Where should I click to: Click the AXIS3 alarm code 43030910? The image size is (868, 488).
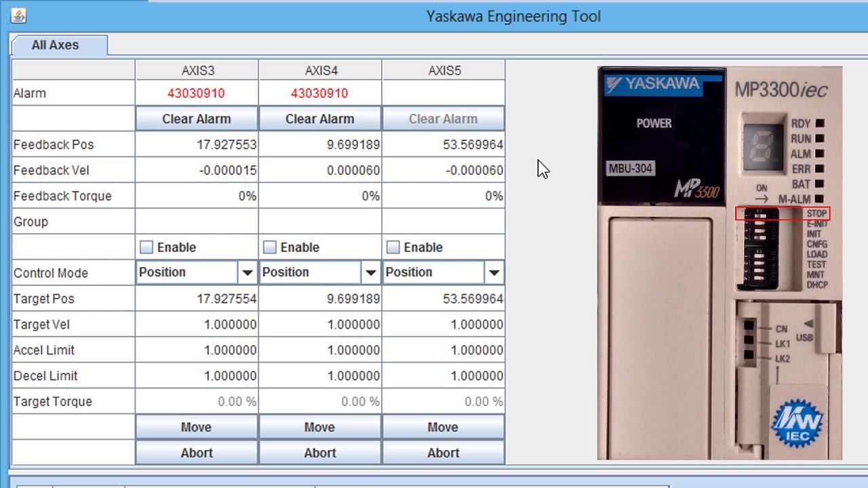coord(196,94)
